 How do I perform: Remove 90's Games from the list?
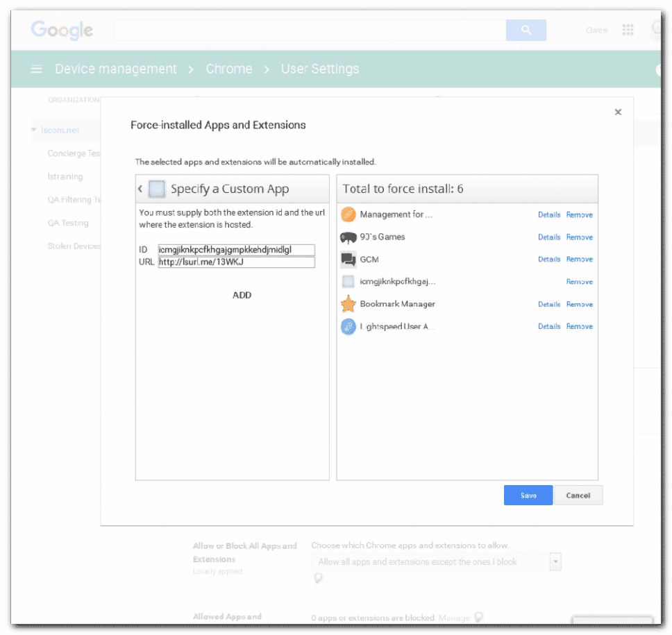[580, 237]
